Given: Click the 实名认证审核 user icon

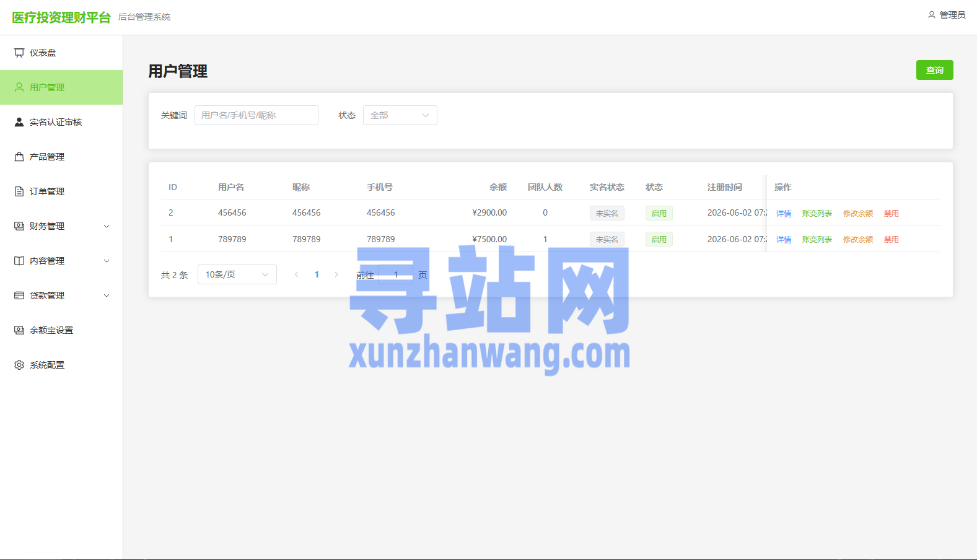Looking at the screenshot, I should 19,122.
